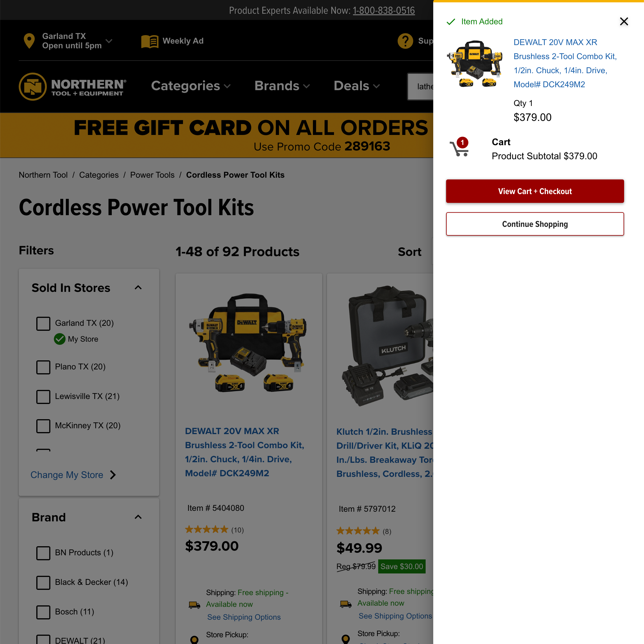Open the Deals menu
This screenshot has height=644, width=644.
357,86
